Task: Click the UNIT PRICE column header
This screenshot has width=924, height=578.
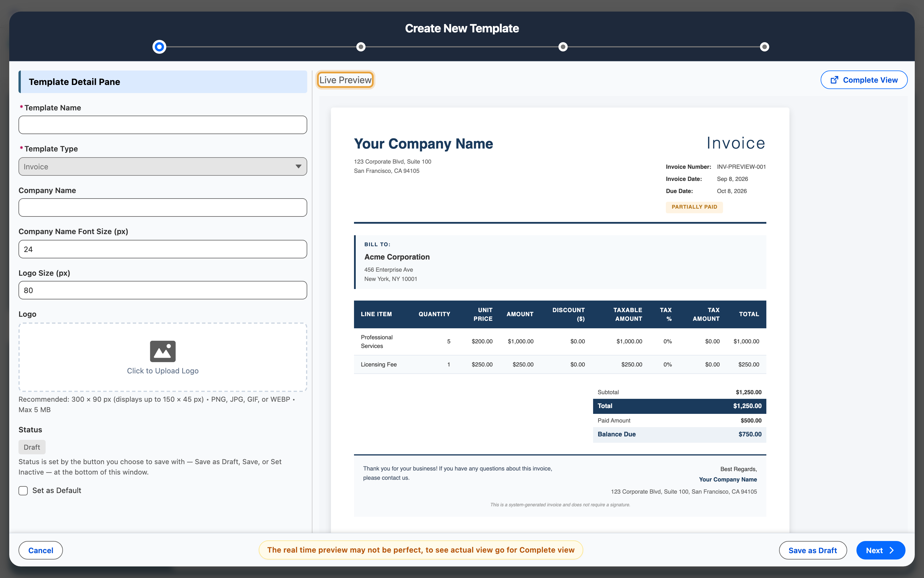Action: [x=483, y=314]
